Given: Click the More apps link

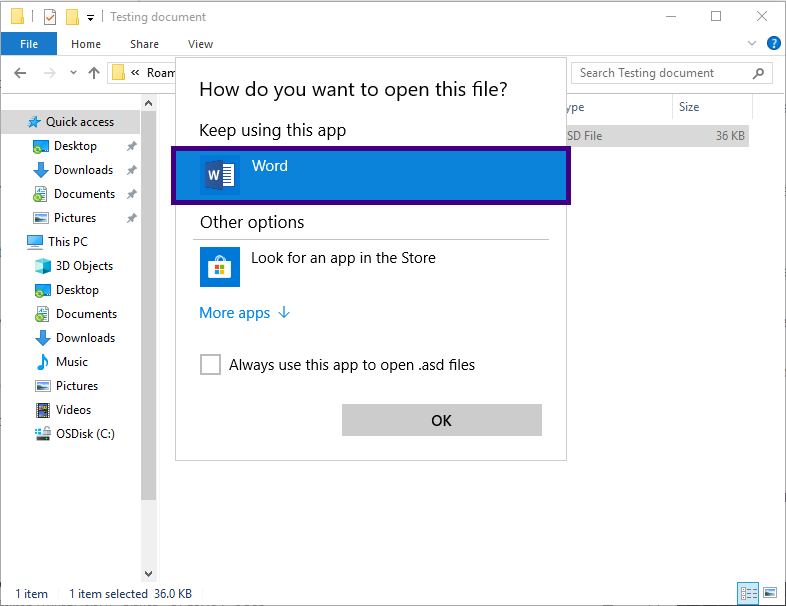Looking at the screenshot, I should (x=245, y=313).
